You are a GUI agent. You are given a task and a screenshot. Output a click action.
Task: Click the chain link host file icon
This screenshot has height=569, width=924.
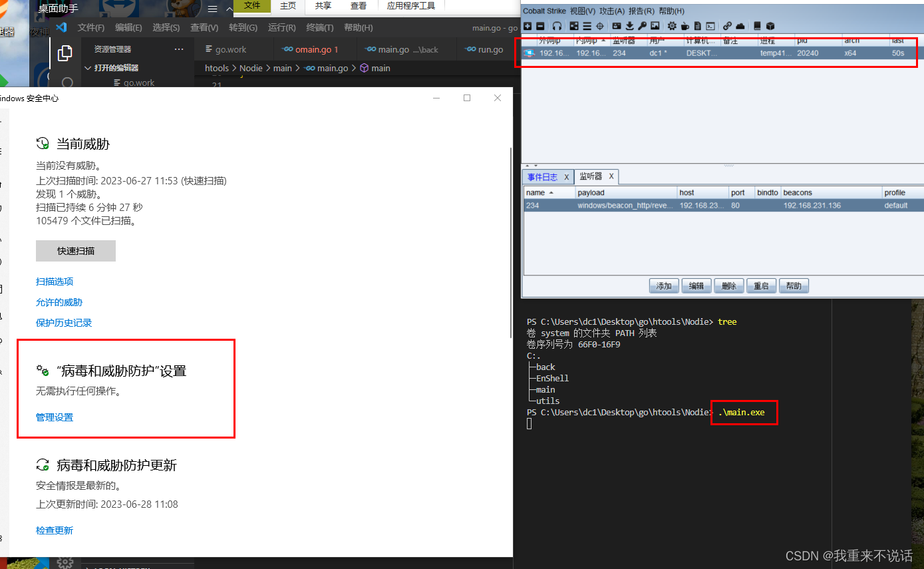727,26
